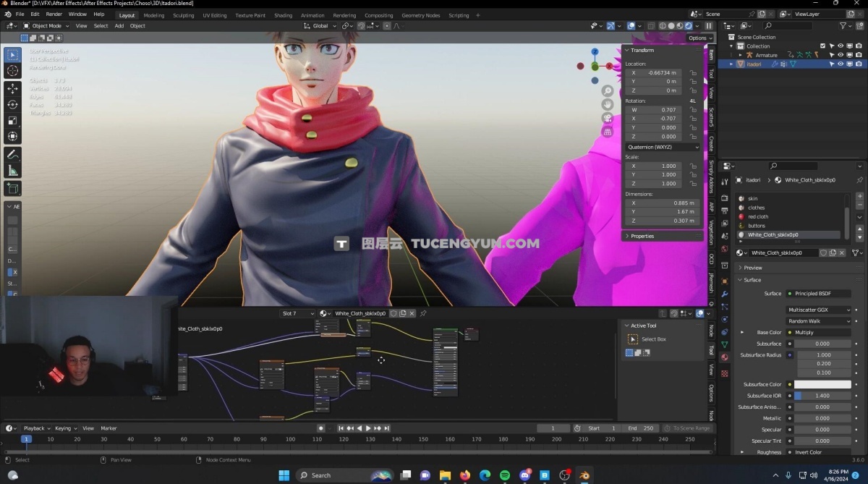Choose the Measure tool
Image resolution: width=868 pixels, height=484 pixels.
tap(13, 170)
